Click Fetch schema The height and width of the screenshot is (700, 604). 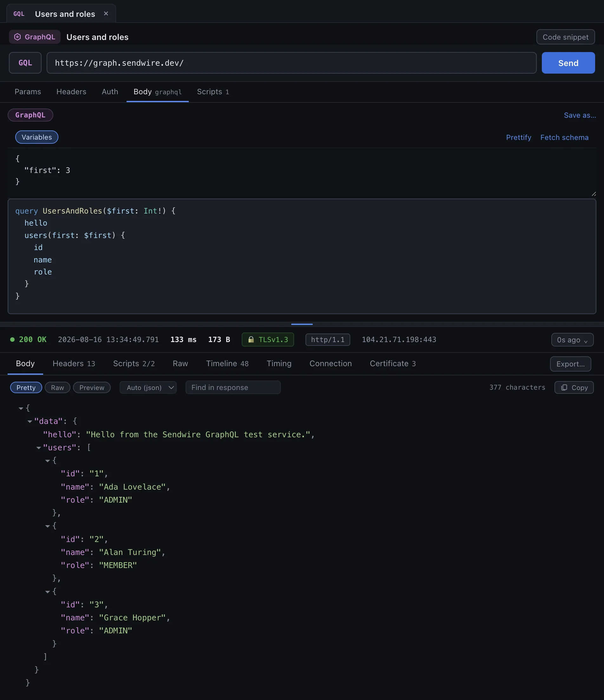(x=564, y=137)
